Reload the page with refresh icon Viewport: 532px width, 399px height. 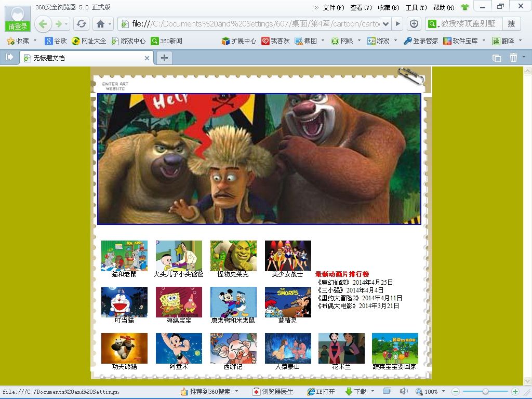81,24
